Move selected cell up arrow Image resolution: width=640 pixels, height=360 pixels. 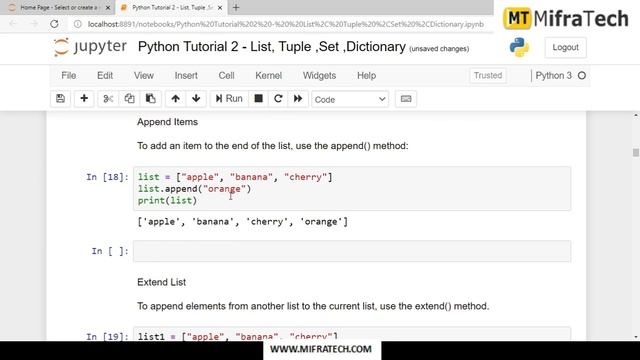[176, 99]
